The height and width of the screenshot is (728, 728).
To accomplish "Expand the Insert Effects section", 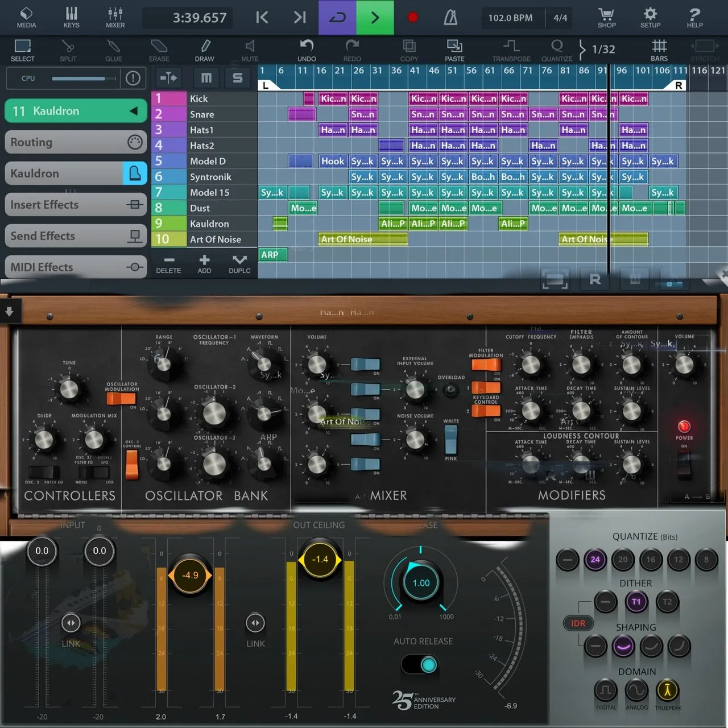I will coord(76,205).
